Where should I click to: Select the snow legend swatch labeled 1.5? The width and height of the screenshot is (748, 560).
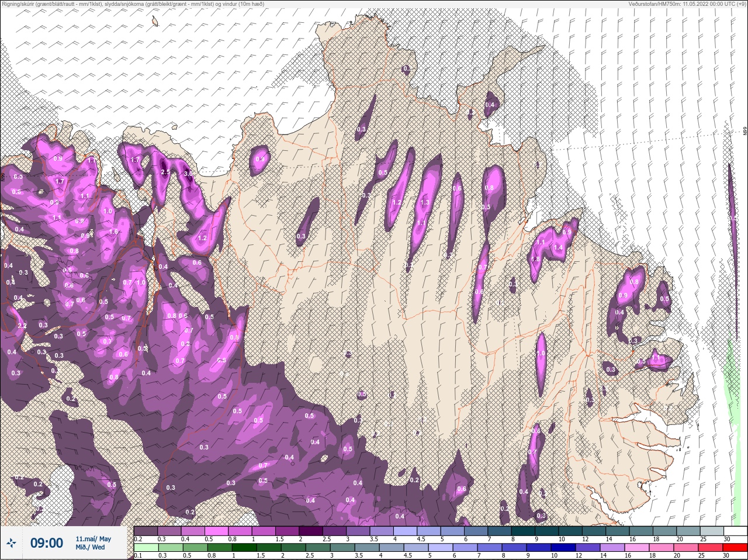click(288, 531)
